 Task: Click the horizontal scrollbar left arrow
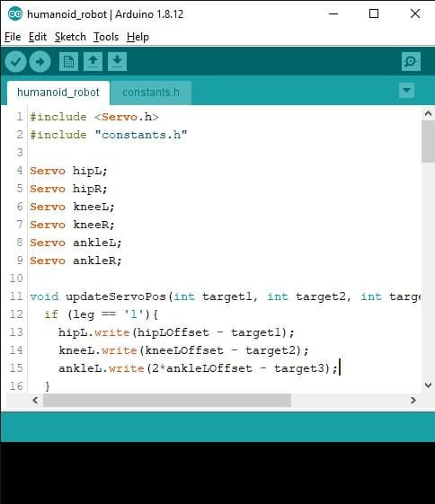[35, 400]
